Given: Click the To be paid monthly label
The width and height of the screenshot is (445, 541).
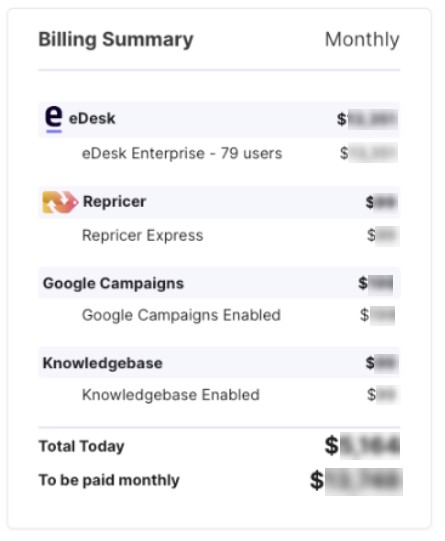Looking at the screenshot, I should [109, 480].
